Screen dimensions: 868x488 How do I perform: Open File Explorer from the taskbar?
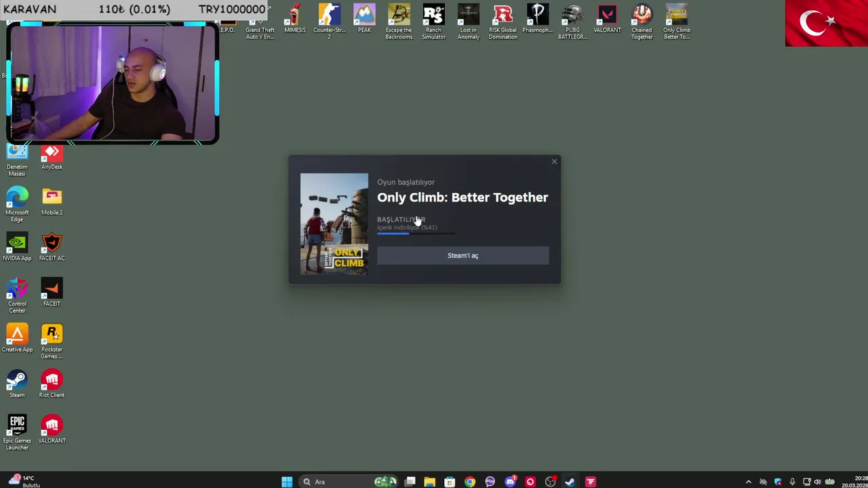click(x=429, y=482)
